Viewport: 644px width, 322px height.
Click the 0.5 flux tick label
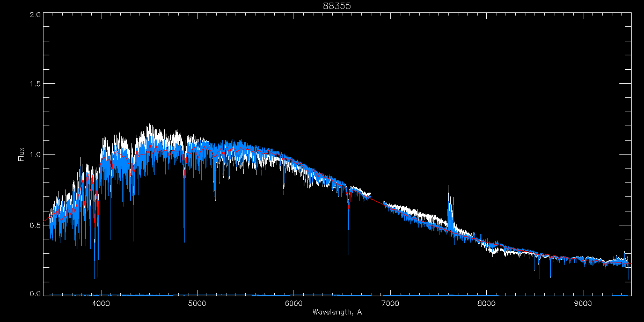(35, 224)
